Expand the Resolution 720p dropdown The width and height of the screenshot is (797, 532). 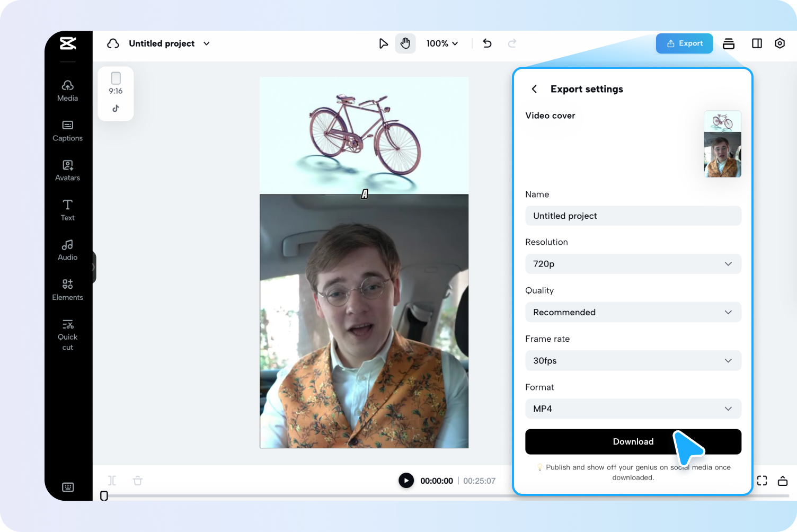[x=633, y=264]
